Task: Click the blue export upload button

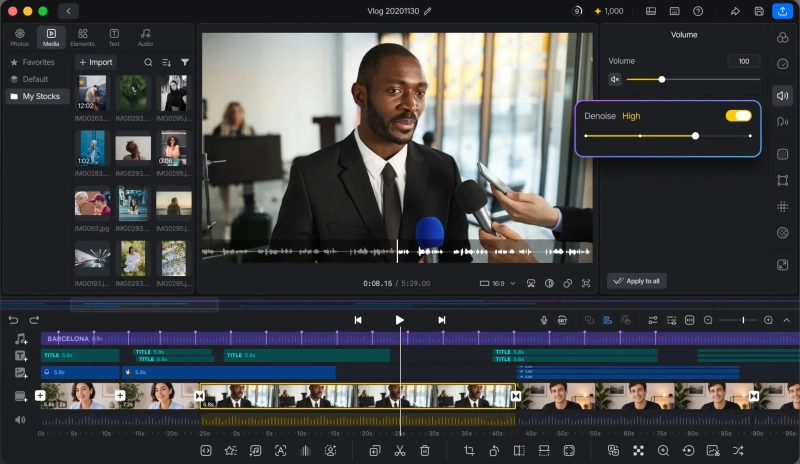Action: [782, 11]
